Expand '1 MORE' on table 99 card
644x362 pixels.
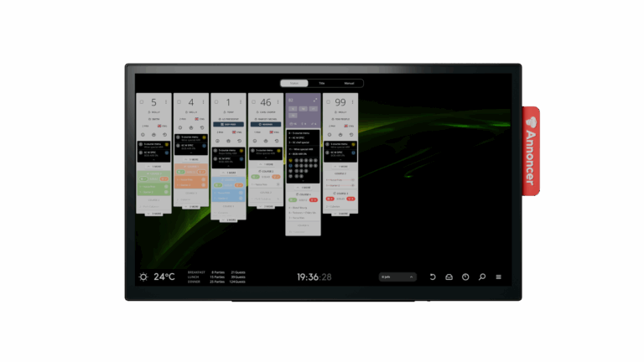[340, 167]
